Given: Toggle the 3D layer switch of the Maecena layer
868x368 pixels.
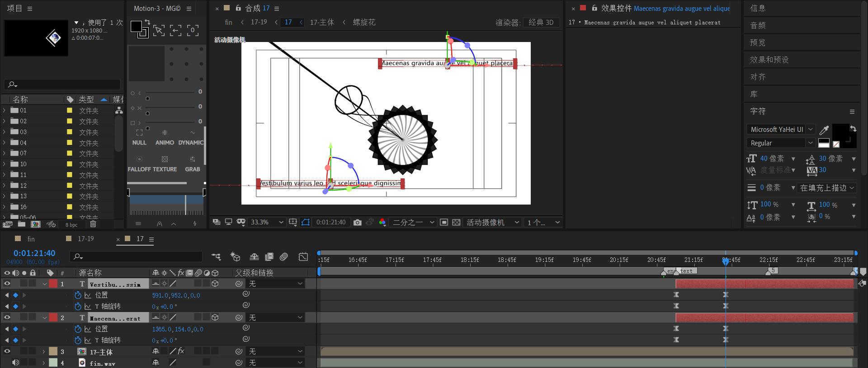Looking at the screenshot, I should 215,317.
